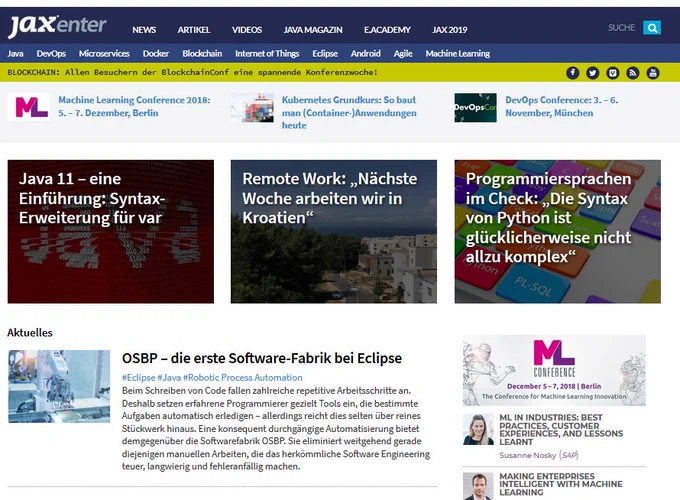Open the VIDEOS menu
The image size is (680, 500).
point(247,30)
